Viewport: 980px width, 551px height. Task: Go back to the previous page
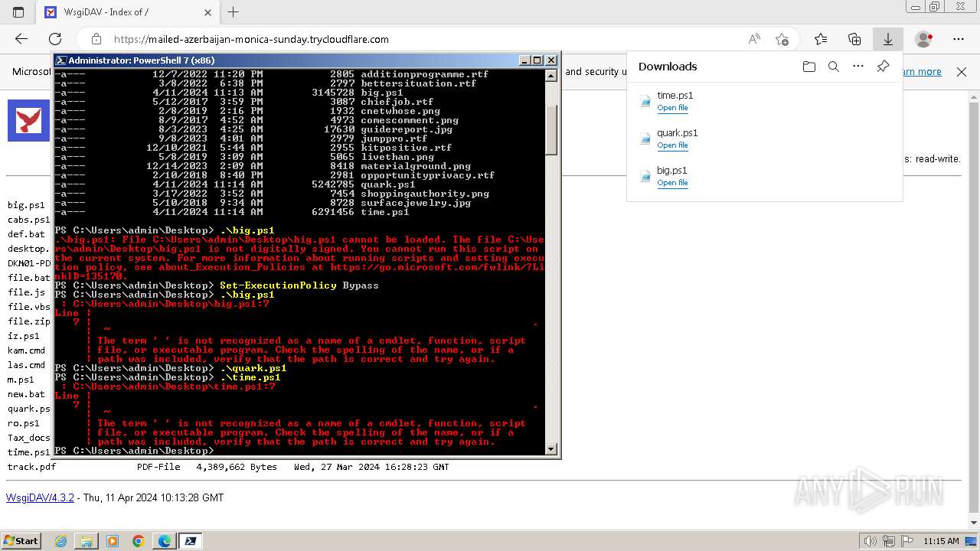21,39
